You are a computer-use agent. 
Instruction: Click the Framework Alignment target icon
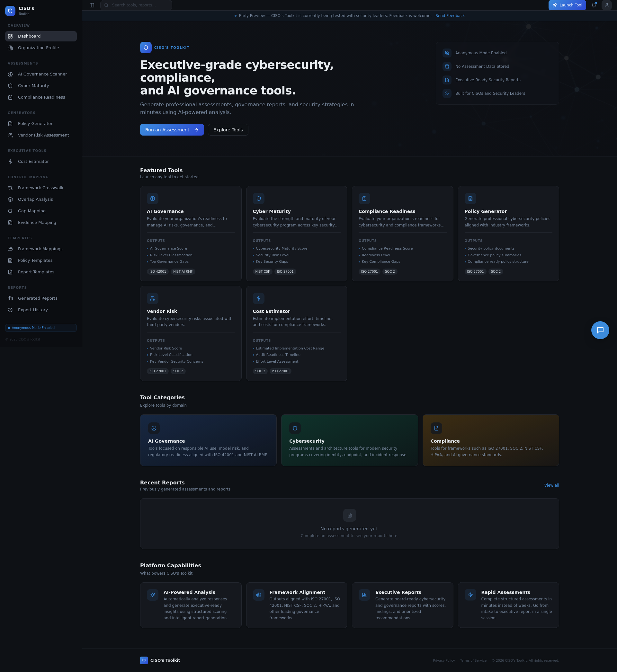pos(258,595)
